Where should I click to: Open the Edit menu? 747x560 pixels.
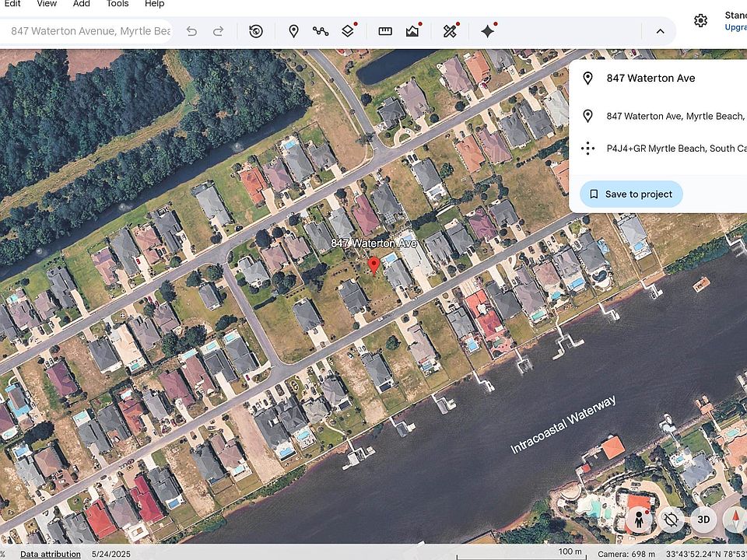click(12, 4)
